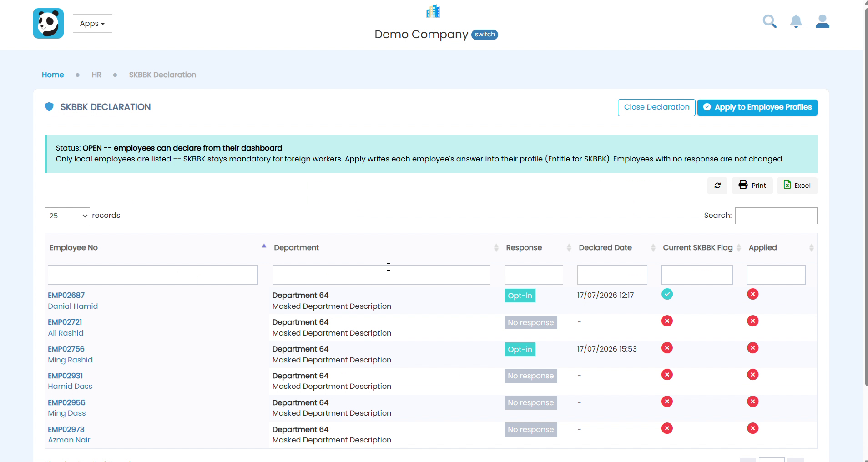This screenshot has height=462, width=868.
Task: Open employee EMP02973 link
Action: (x=66, y=430)
